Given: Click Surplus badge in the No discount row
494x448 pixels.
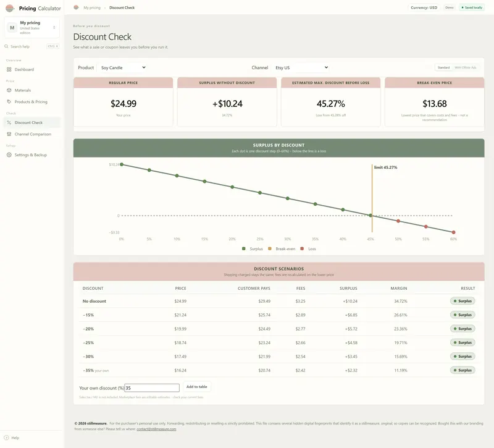Looking at the screenshot, I should tap(462, 301).
